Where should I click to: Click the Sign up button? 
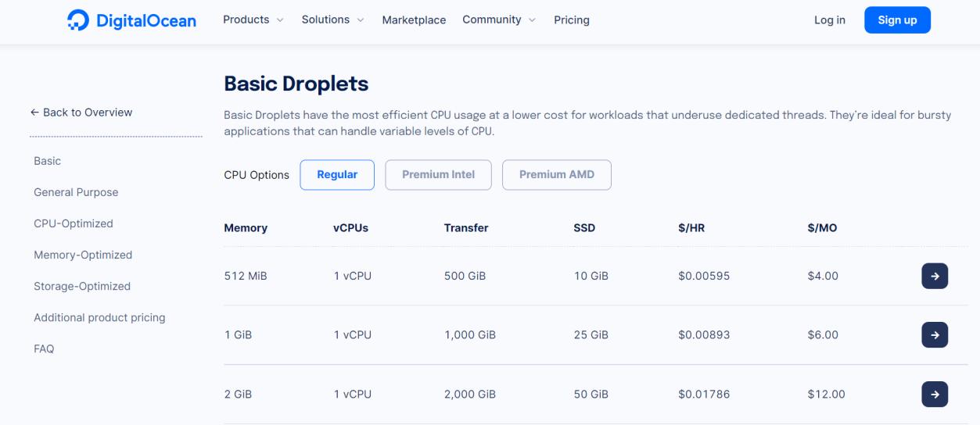pos(897,20)
